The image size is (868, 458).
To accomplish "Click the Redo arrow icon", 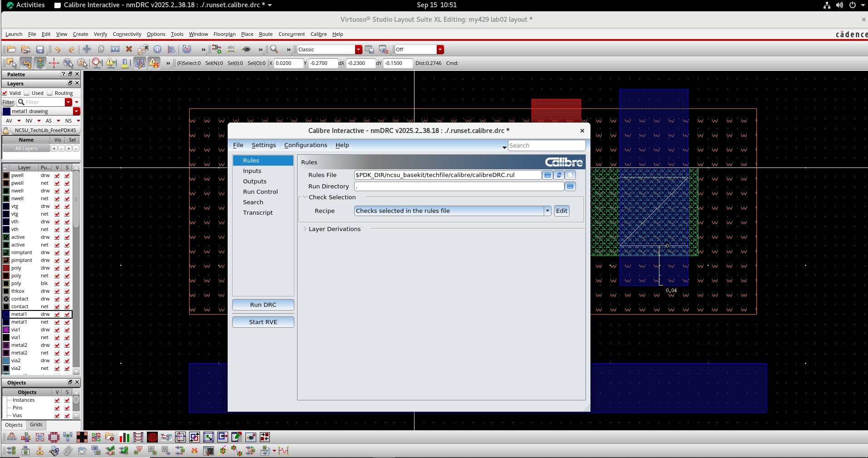I will (71, 49).
